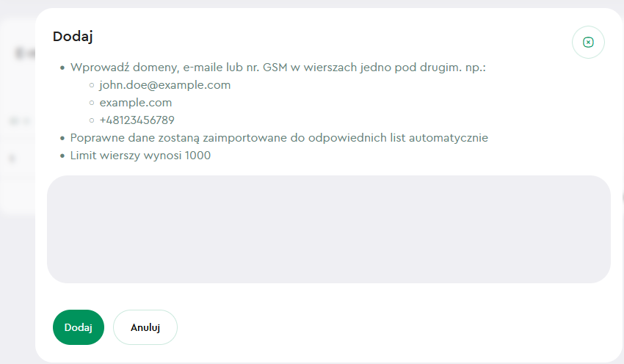Select the example.com sample domain line
The height and width of the screenshot is (364, 624).
(136, 103)
